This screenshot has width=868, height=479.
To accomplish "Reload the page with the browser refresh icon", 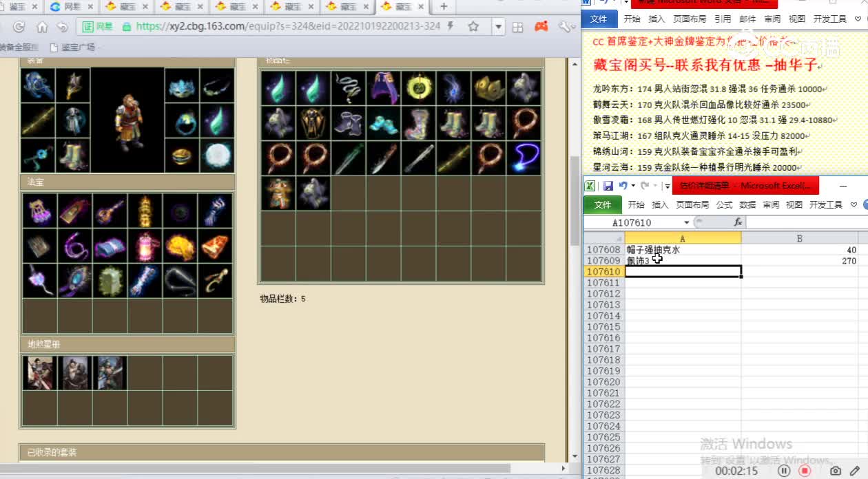I will [19, 27].
